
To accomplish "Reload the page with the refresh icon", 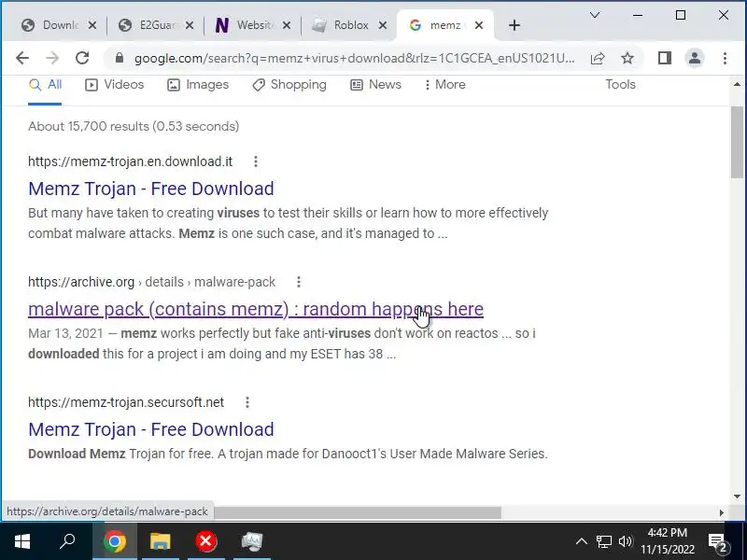I will [82, 58].
